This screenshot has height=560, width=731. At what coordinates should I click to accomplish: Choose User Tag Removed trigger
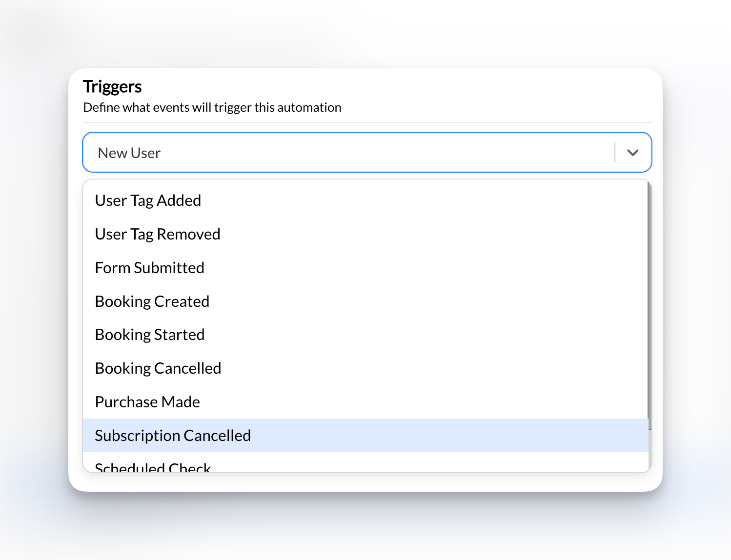point(158,234)
